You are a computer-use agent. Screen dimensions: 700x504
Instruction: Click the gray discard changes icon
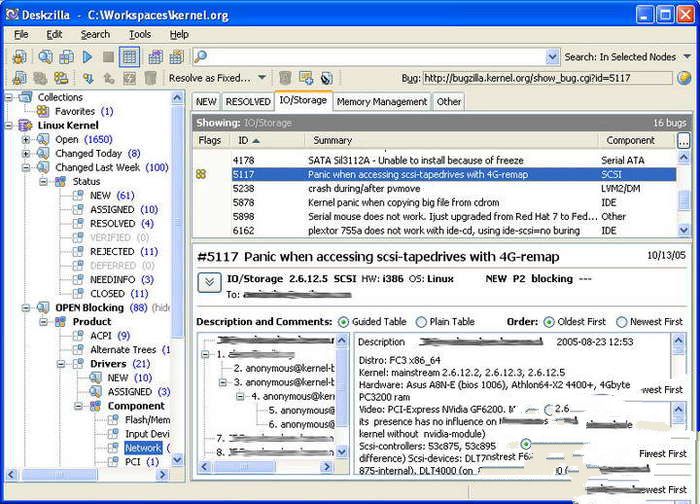pos(129,79)
